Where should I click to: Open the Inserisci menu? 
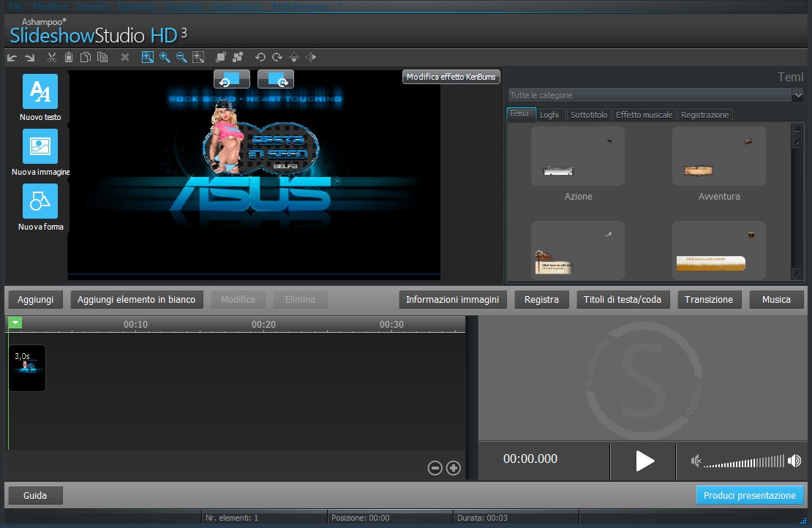tap(93, 6)
